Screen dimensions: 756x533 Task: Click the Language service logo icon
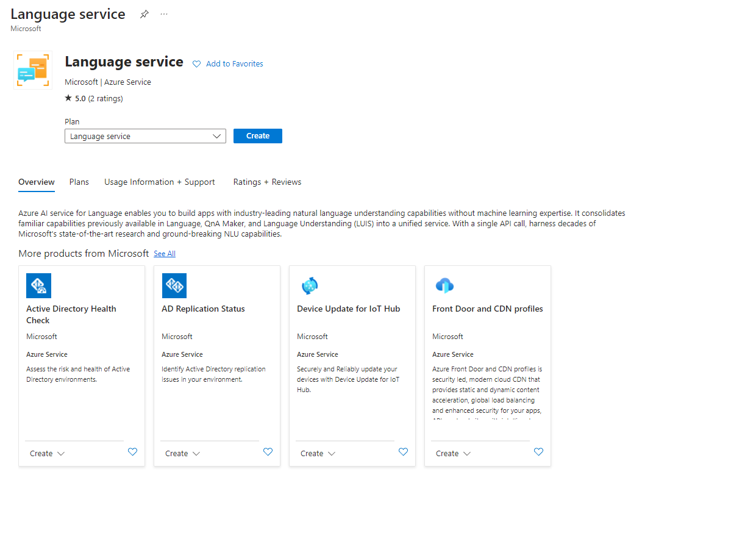32,70
